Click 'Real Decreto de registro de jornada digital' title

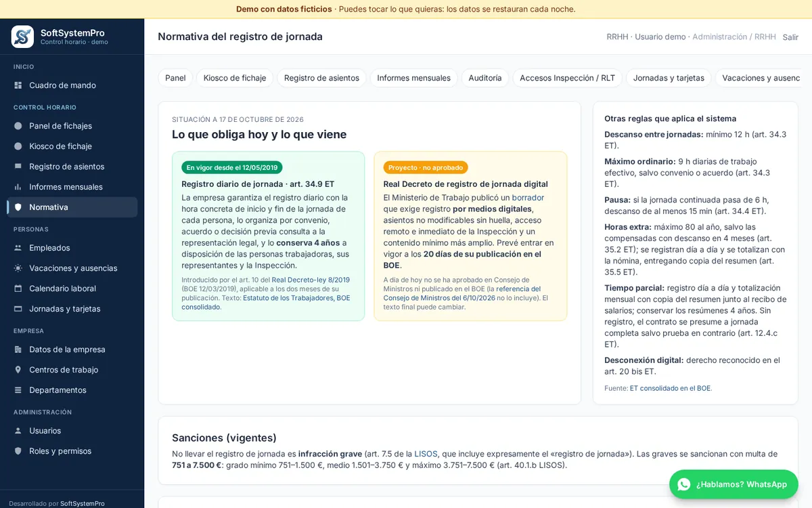[x=466, y=184]
